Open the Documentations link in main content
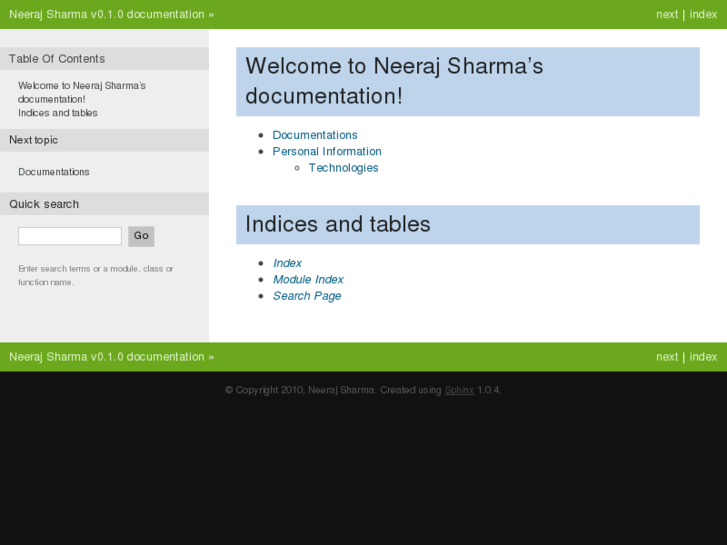The width and height of the screenshot is (727, 545). pyautogui.click(x=315, y=135)
